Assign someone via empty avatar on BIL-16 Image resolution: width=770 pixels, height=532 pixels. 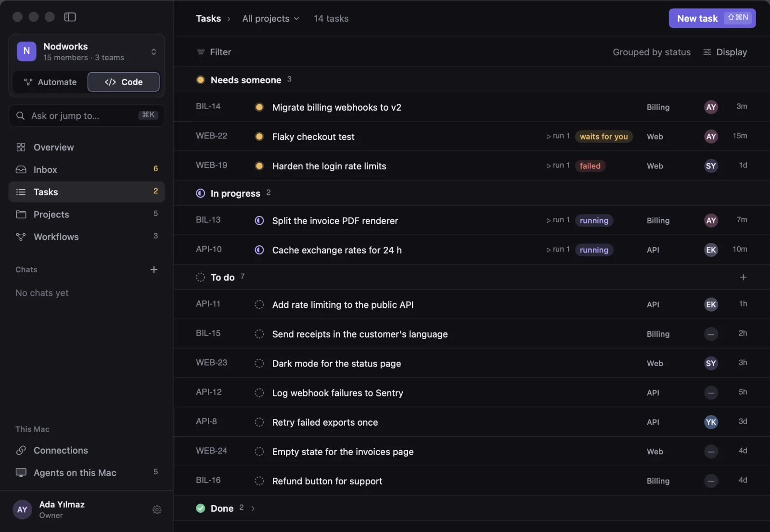[711, 481]
